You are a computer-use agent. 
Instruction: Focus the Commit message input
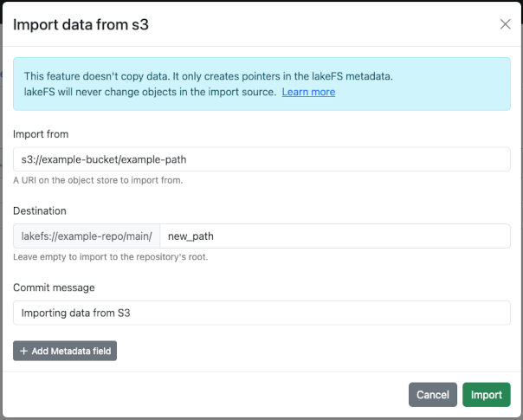pyautogui.click(x=261, y=313)
